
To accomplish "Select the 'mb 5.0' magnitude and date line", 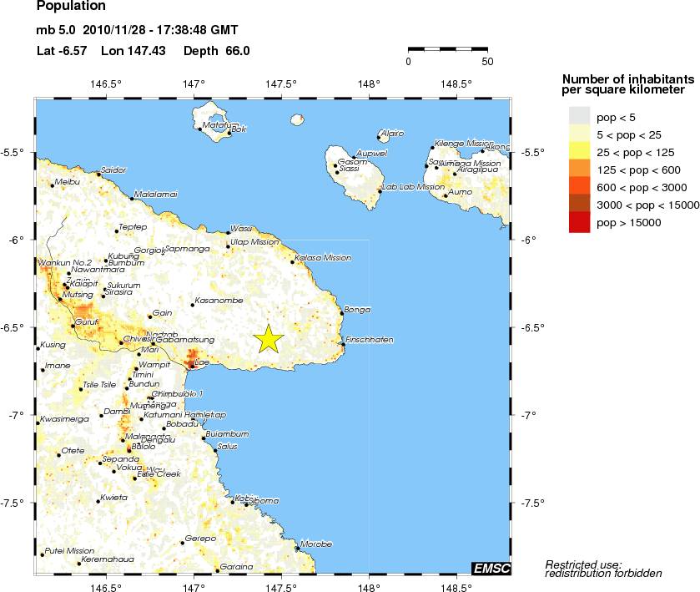I will [x=137, y=30].
